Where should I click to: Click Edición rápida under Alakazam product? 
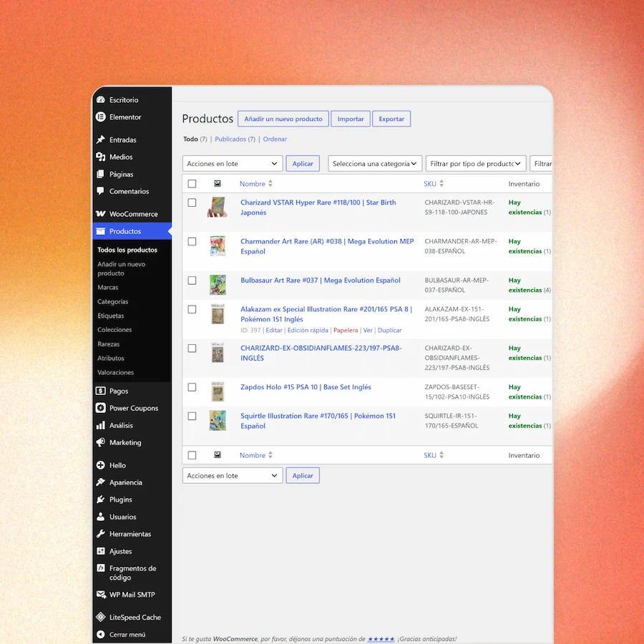point(308,330)
